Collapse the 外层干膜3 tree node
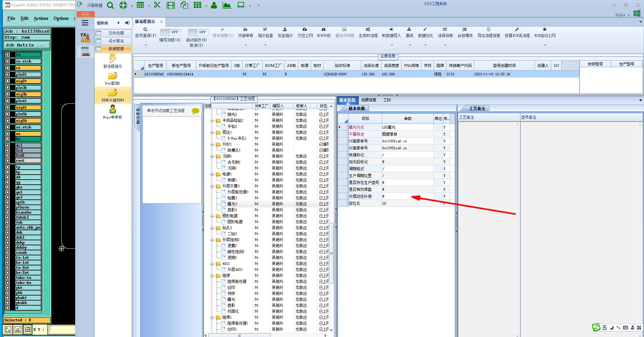Image resolution: width=644 pixels, height=337 pixels. coord(212,186)
